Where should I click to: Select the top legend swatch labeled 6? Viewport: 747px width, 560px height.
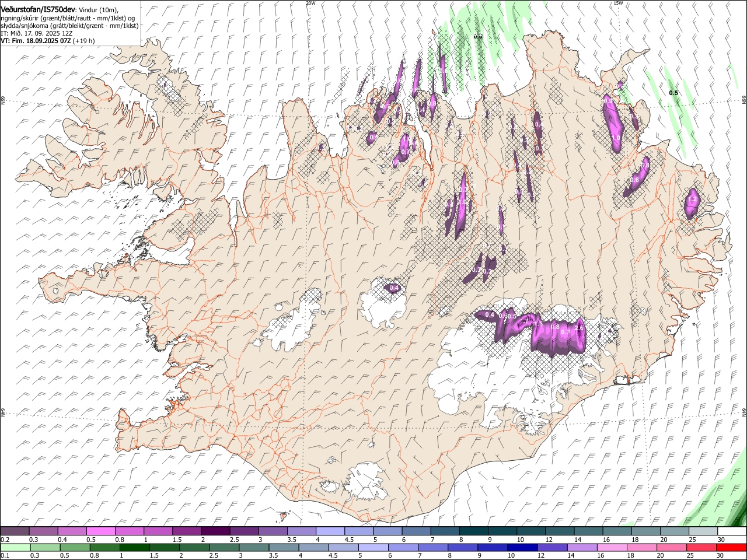[x=416, y=531]
